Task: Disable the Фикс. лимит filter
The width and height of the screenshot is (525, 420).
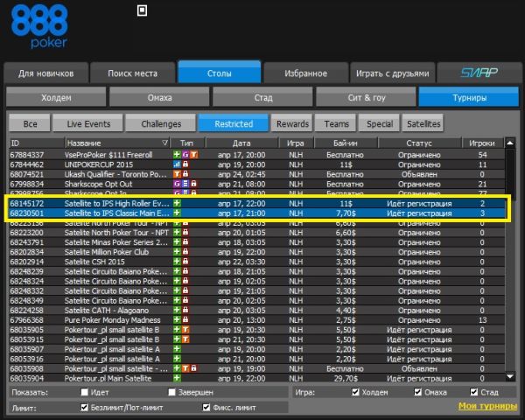Action: 206,407
